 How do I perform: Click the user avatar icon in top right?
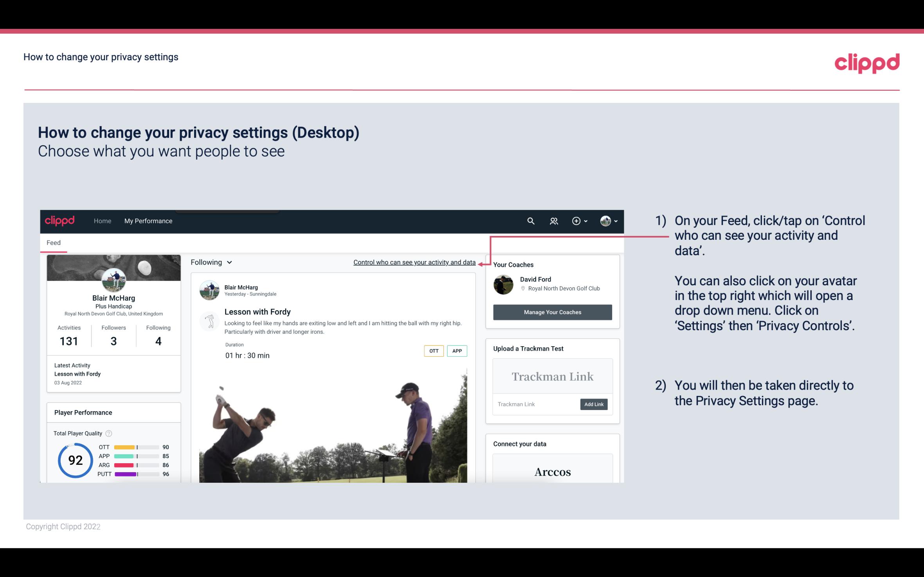[x=605, y=221]
